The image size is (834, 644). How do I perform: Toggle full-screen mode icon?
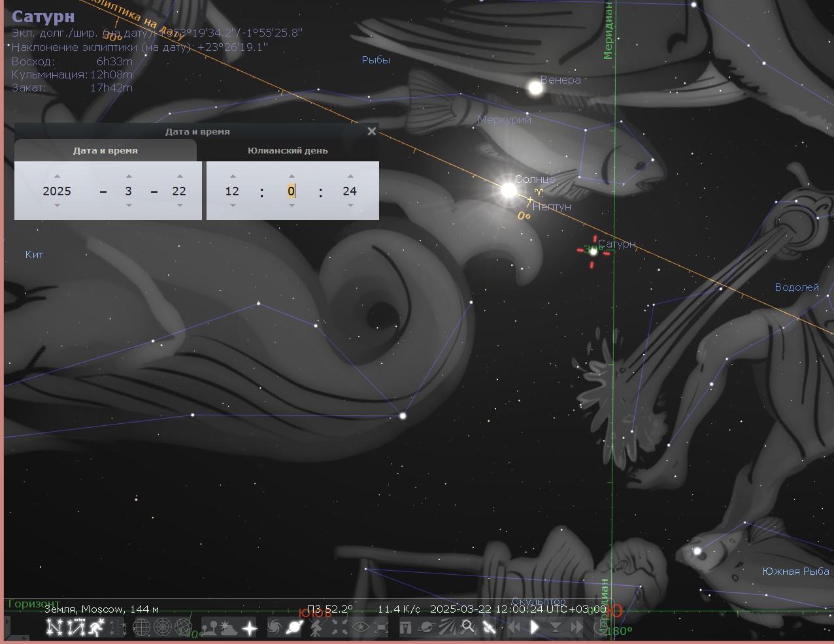(x=381, y=628)
